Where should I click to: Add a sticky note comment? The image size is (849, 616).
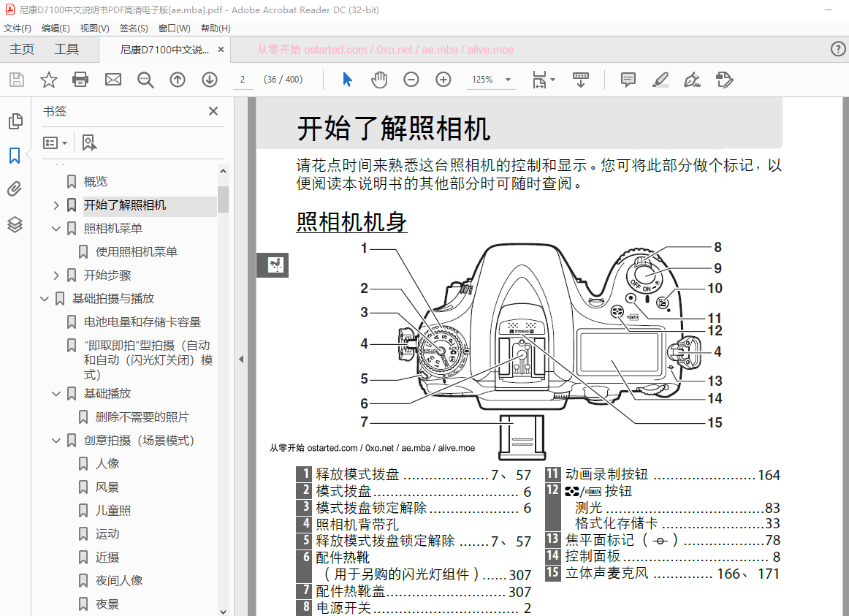628,80
